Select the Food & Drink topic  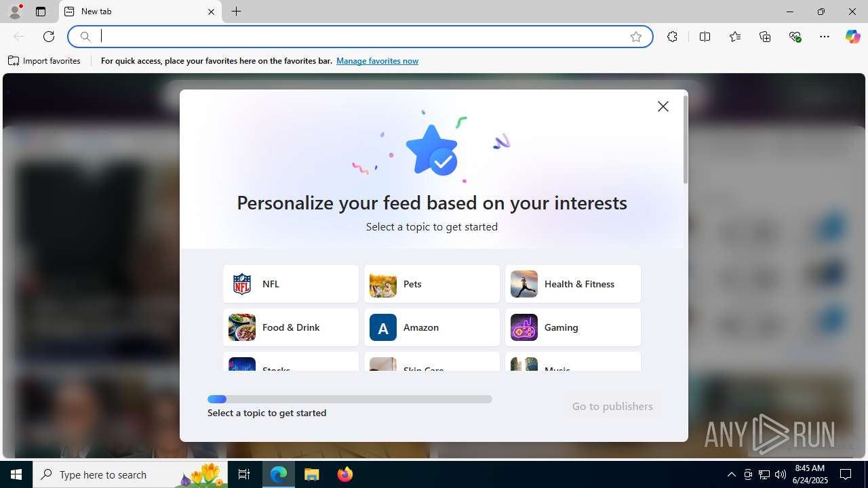click(x=291, y=327)
